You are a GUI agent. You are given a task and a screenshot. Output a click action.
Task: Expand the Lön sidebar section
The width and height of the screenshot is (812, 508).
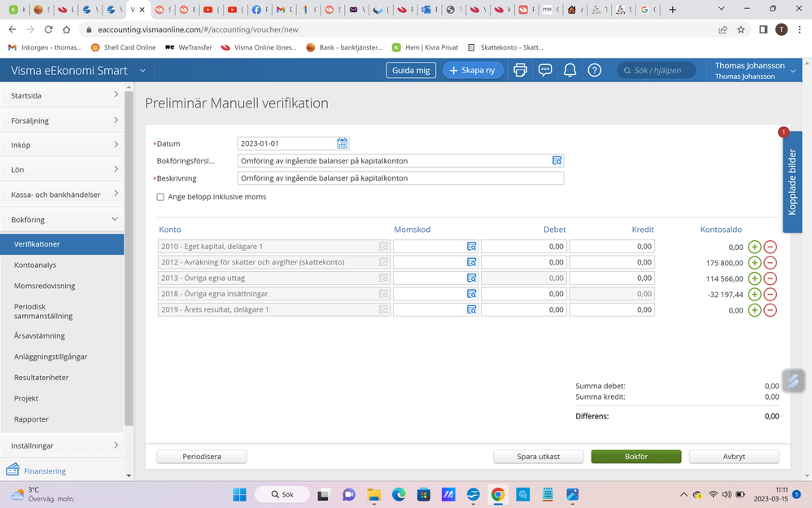point(62,169)
